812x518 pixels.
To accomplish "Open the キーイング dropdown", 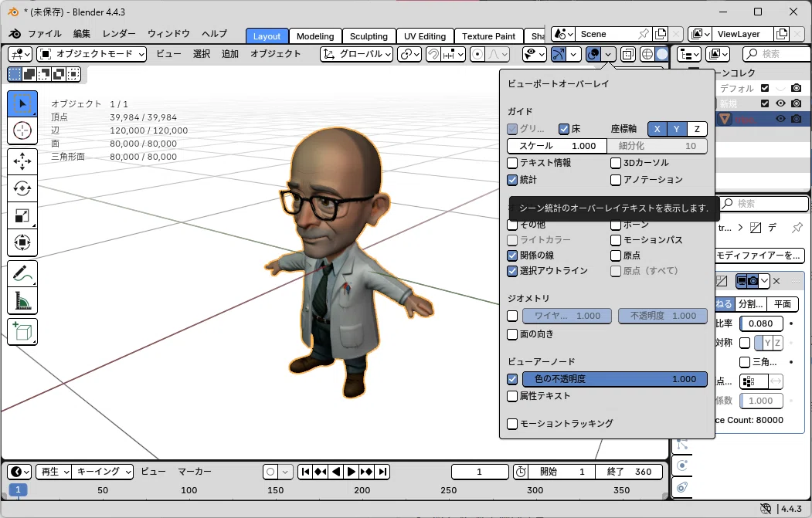I will tap(103, 472).
